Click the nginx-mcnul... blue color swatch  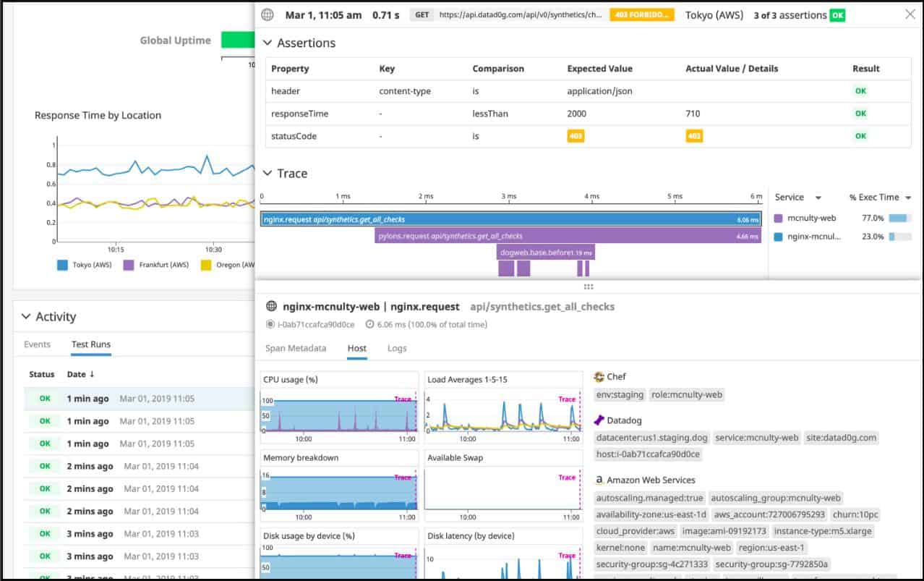tap(779, 237)
